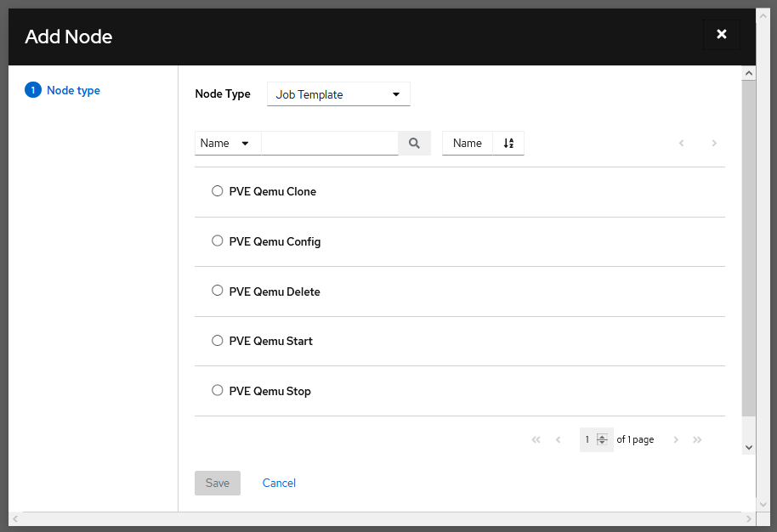Choose the PVE Qemu Config template
This screenshot has width=777, height=532.
(218, 241)
